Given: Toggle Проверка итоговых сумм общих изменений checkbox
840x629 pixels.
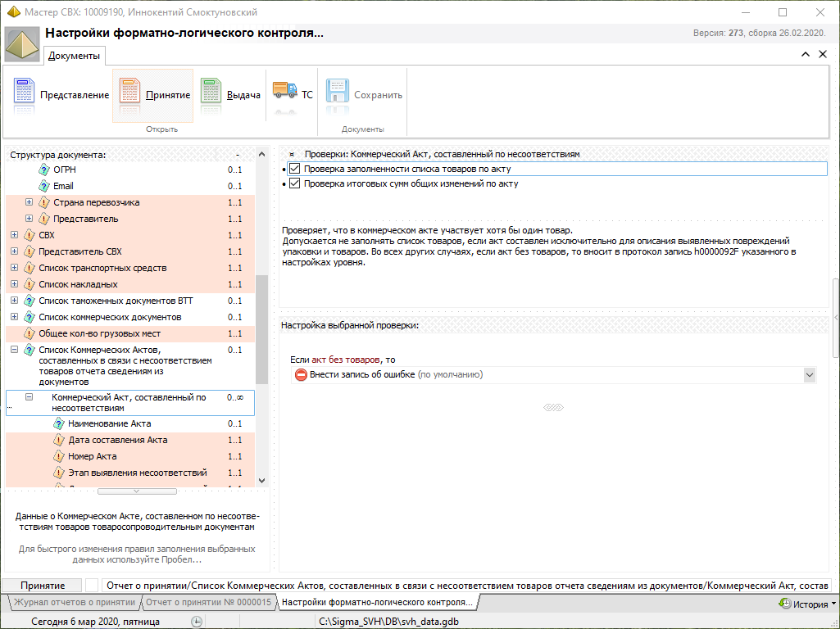Looking at the screenshot, I should coord(294,183).
